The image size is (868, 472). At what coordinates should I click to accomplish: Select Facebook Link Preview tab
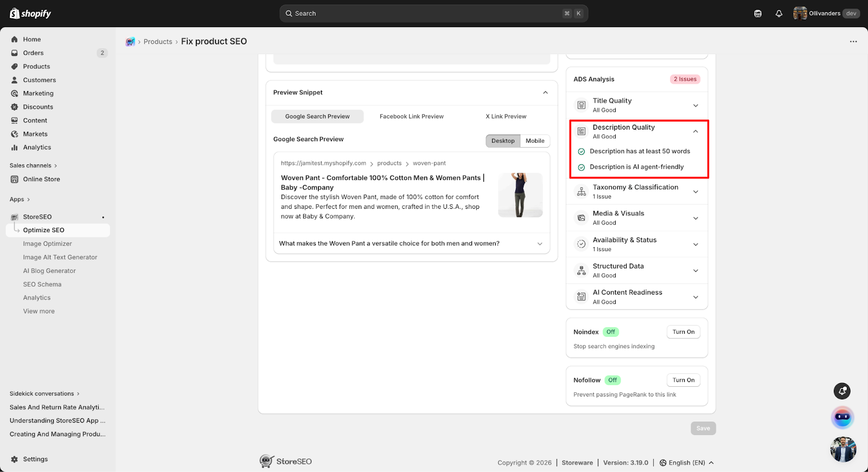point(412,117)
